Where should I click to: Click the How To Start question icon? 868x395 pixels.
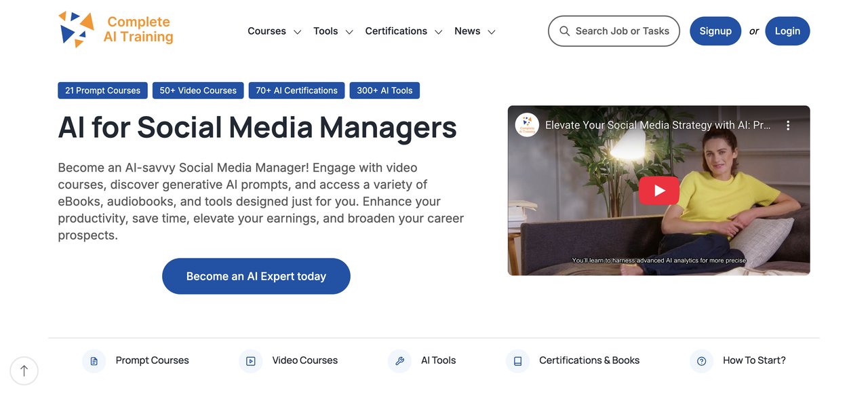(x=701, y=360)
